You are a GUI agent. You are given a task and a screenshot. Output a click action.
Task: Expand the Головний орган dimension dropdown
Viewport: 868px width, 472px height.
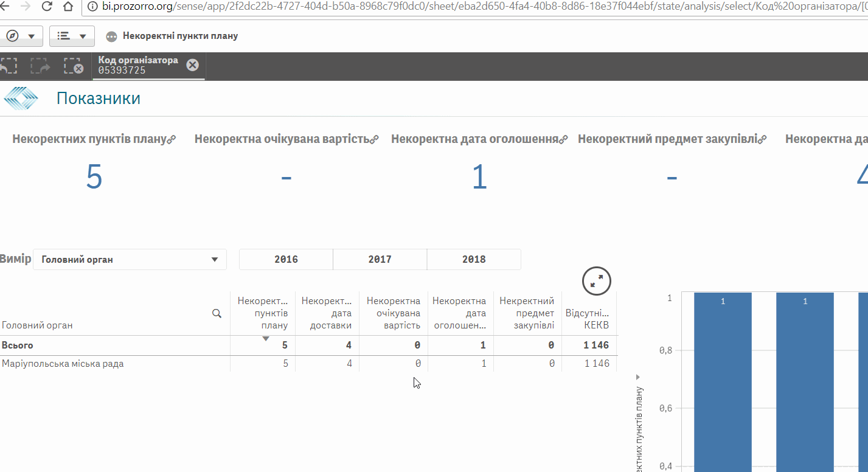[x=130, y=260]
